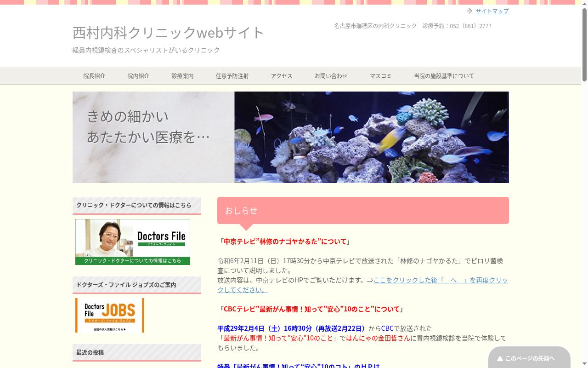The image size is (588, 368).
Task: Click the tagline 経鼻内視鏡検査のスペシャリストがいるクリニック
Action: point(146,50)
